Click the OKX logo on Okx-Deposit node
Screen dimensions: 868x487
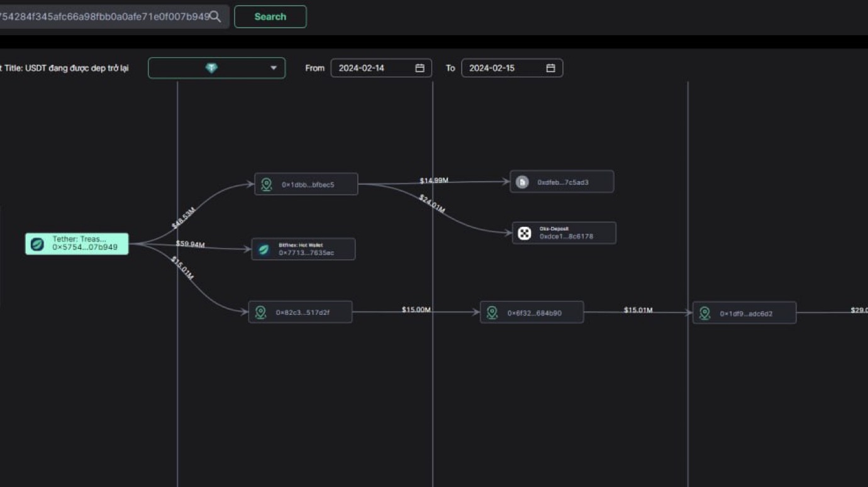pos(525,233)
